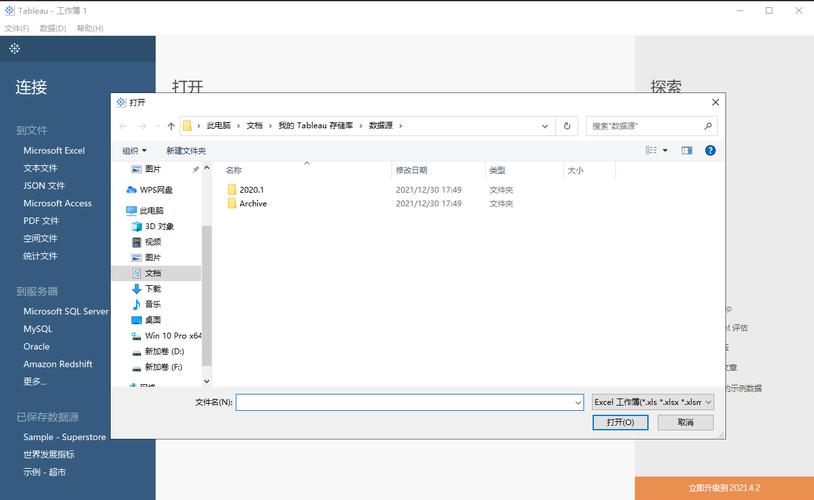Click 新建文件夹 in dialog toolbar
This screenshot has height=500, width=814.
(186, 151)
